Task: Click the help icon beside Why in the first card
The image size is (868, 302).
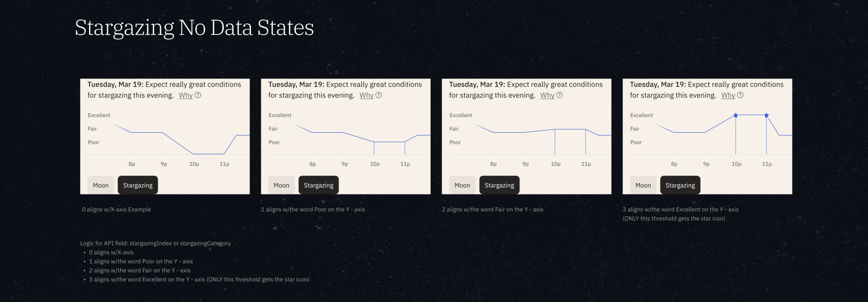Action: tap(198, 95)
